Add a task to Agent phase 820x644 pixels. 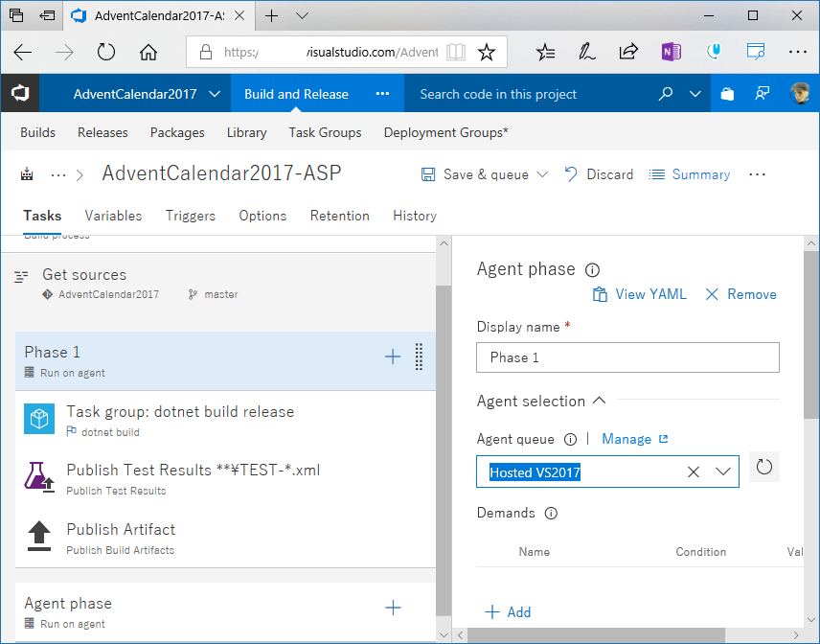coord(393,608)
